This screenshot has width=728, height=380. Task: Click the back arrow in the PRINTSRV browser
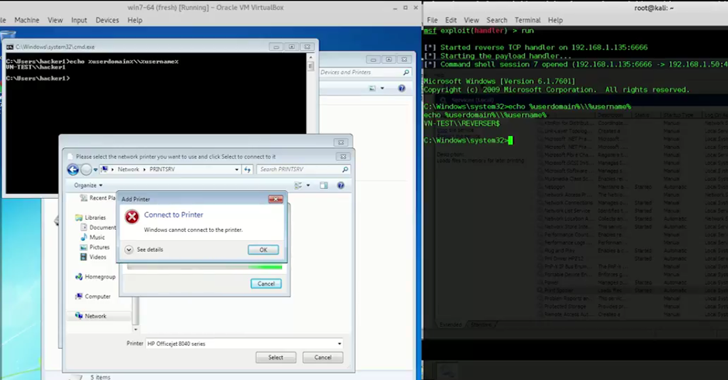[73, 170]
